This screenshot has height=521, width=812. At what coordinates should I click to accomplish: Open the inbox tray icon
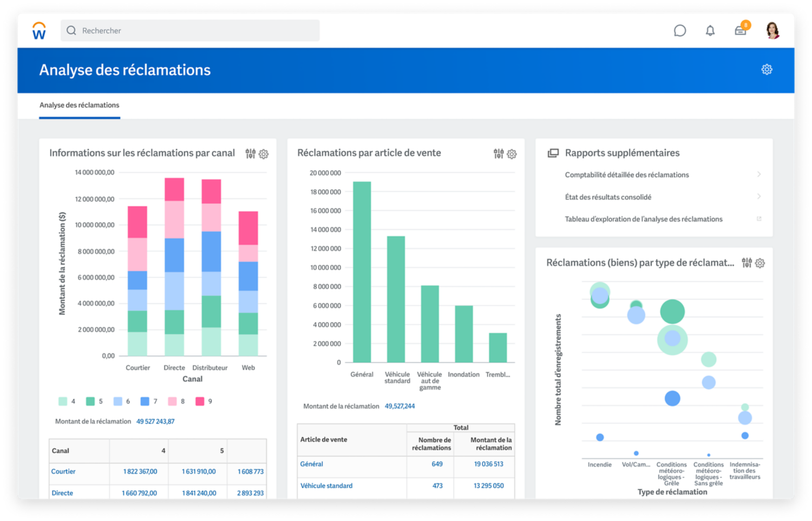click(x=741, y=31)
